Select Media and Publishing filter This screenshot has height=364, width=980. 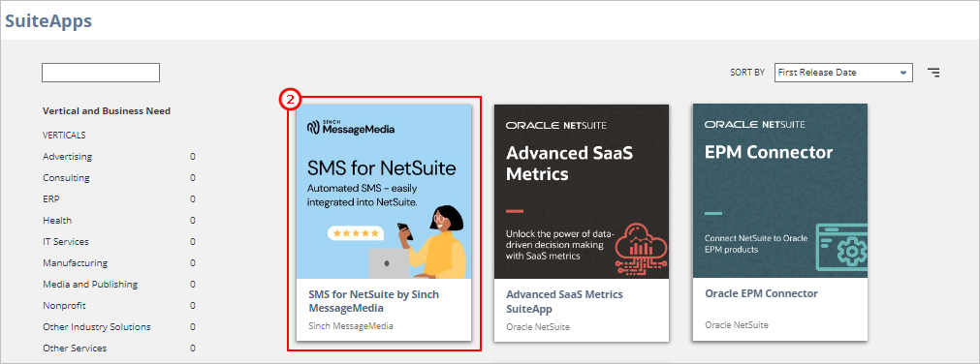[x=90, y=284]
